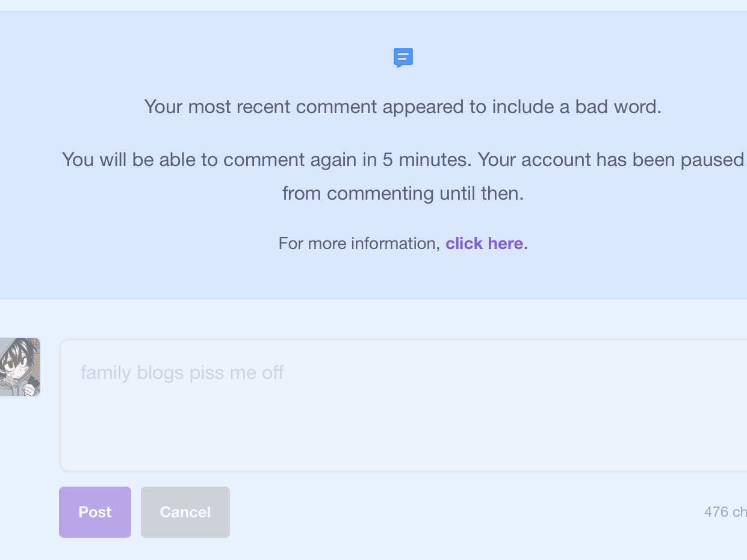
Task: Click the 476 characters remaining counter
Action: (x=725, y=512)
